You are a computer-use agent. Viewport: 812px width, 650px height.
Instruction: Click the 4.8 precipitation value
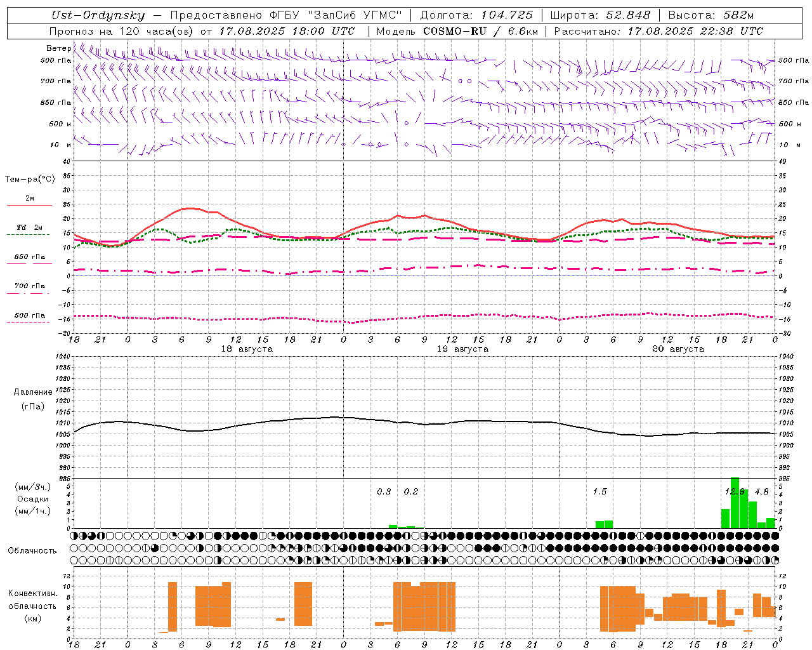point(761,491)
